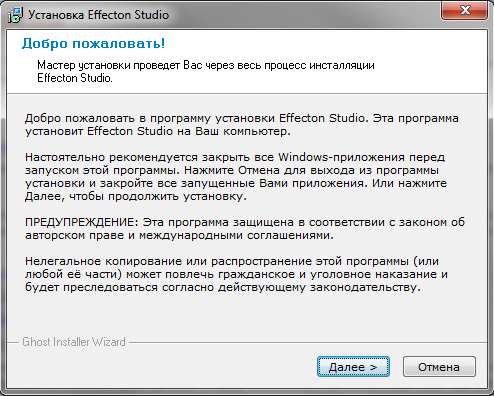
Task: Click the title text Установка Effecton Studio
Action: (x=98, y=15)
